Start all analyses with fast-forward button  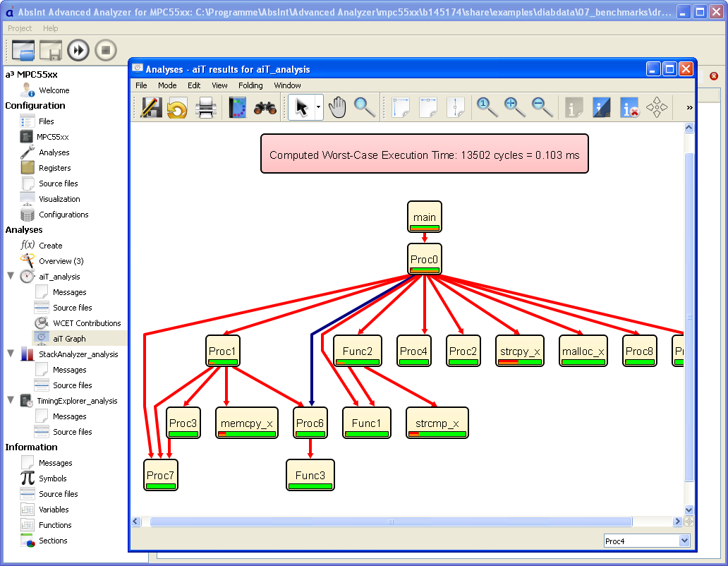(x=78, y=50)
